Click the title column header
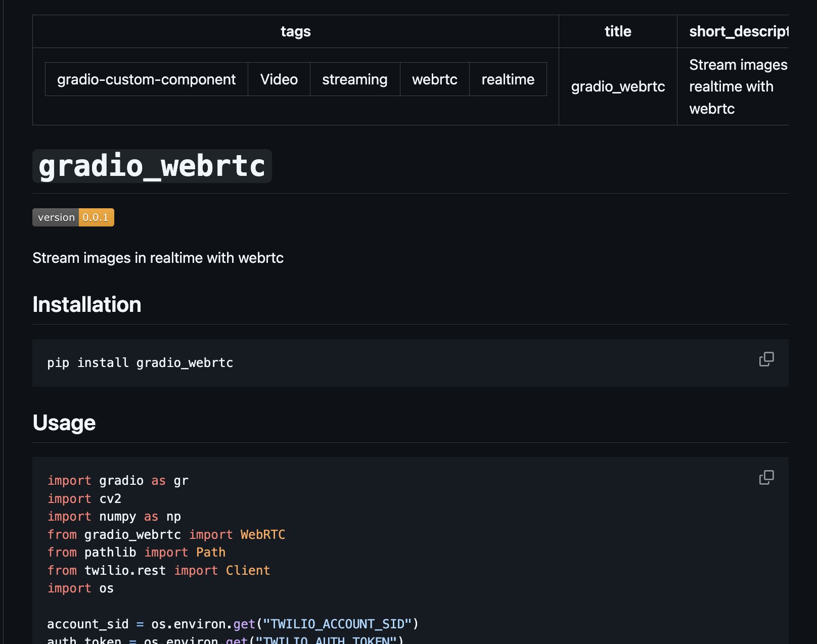The width and height of the screenshot is (817, 644). click(618, 31)
